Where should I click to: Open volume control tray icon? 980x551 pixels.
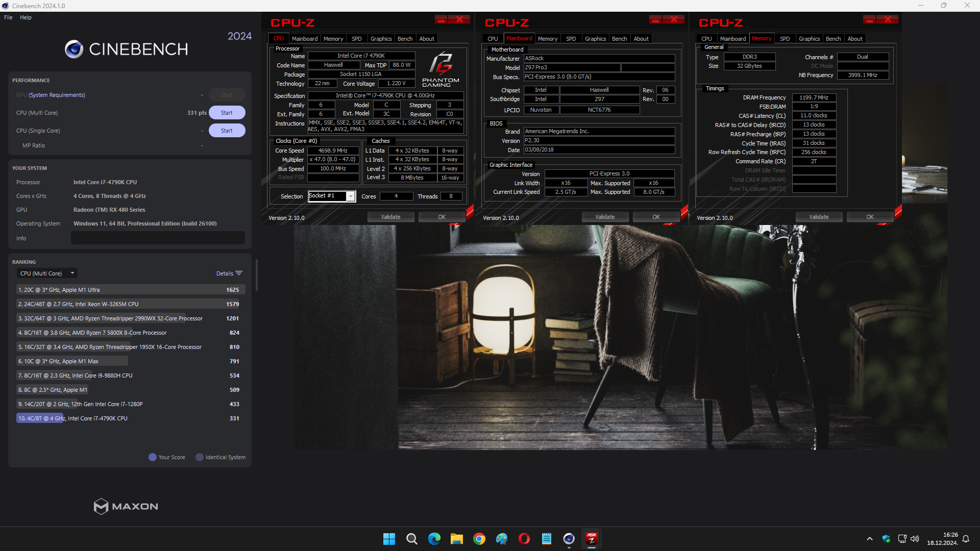tap(915, 539)
